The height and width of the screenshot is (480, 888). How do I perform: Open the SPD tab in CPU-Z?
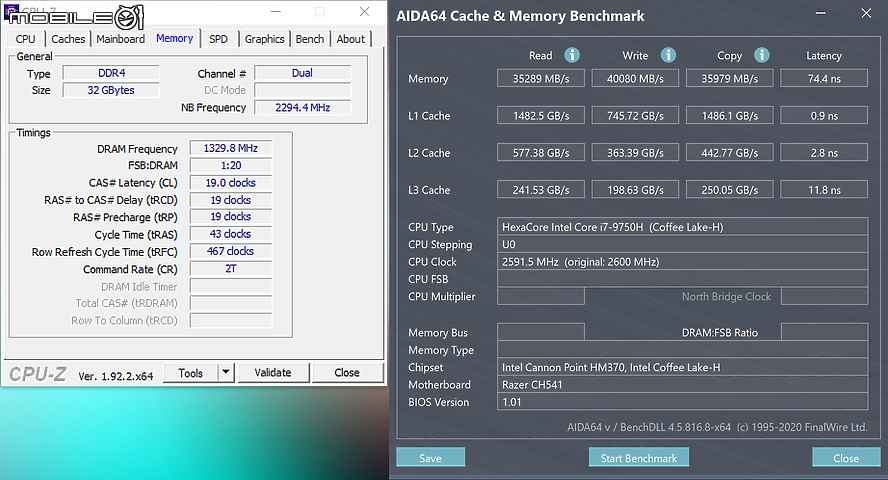tap(219, 39)
